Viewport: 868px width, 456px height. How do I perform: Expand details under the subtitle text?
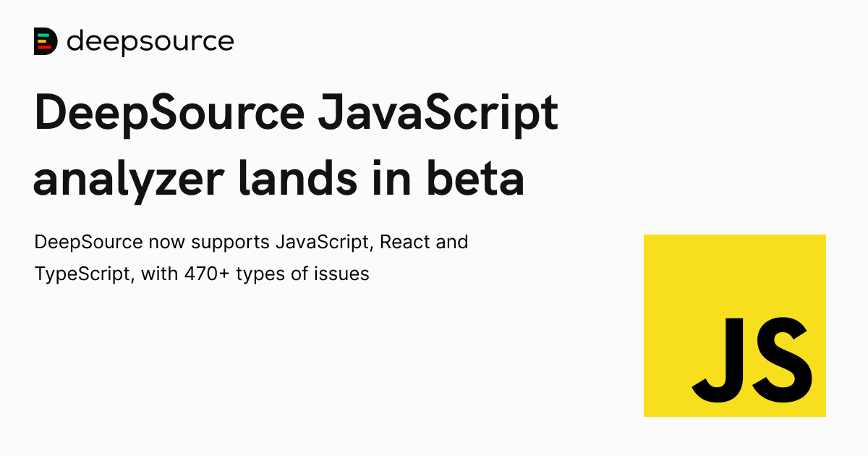click(252, 258)
